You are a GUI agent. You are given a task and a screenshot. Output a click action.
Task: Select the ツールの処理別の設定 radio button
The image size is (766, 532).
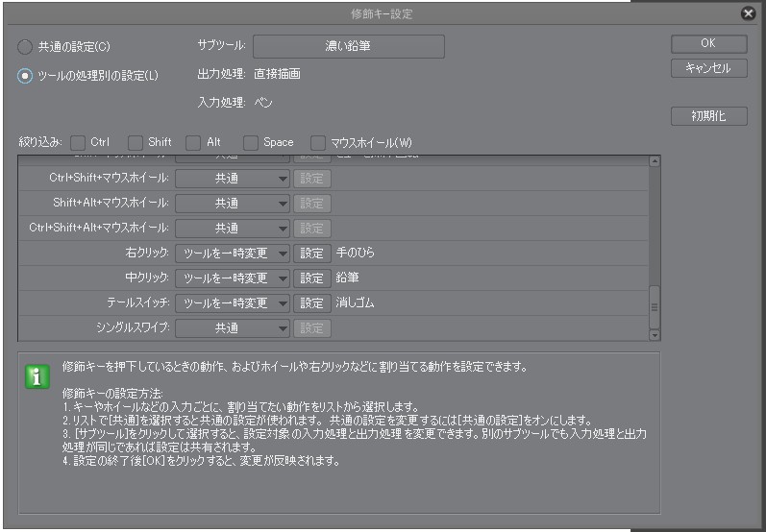[x=25, y=75]
